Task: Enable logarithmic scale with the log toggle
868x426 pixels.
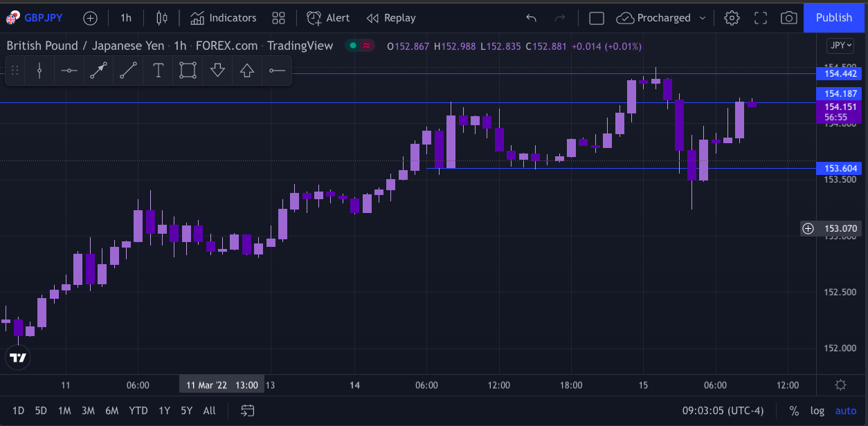Action: click(x=817, y=410)
